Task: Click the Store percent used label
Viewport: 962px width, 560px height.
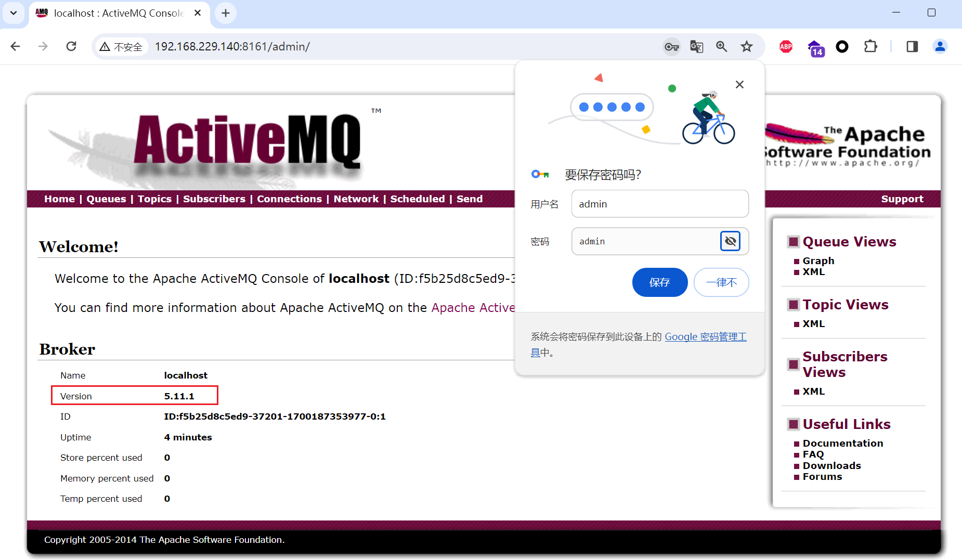Action: click(101, 458)
